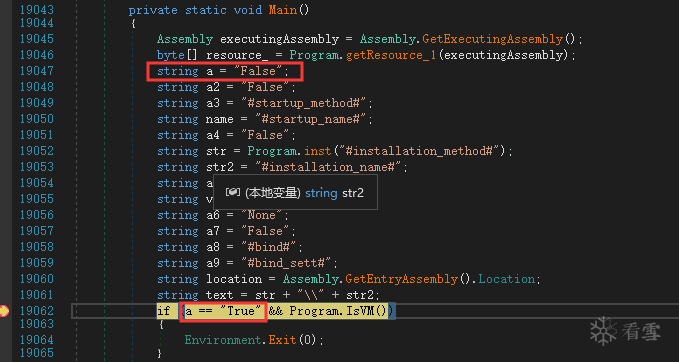Click the Location property on line 19060
Image resolution: width=679 pixels, height=362 pixels.
[x=506, y=279]
